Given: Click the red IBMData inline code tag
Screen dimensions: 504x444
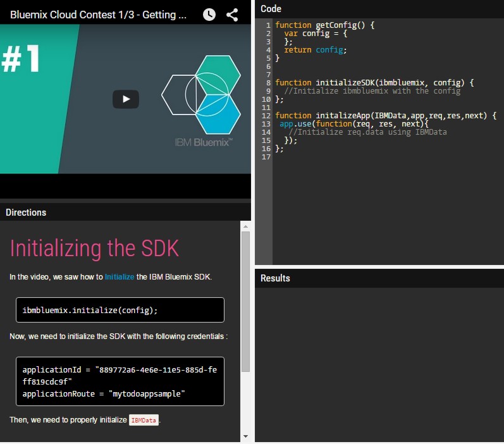Looking at the screenshot, I should click(144, 421).
